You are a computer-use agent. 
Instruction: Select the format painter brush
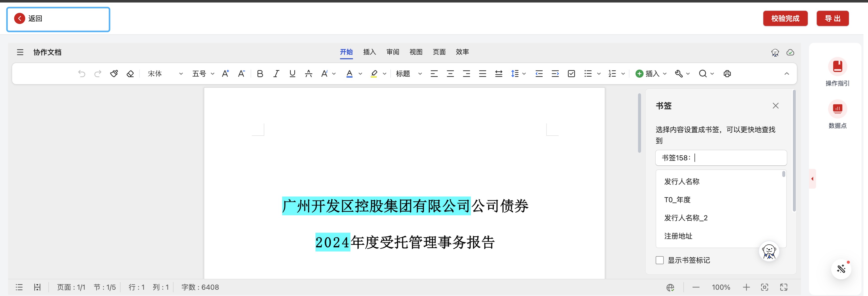(x=114, y=73)
